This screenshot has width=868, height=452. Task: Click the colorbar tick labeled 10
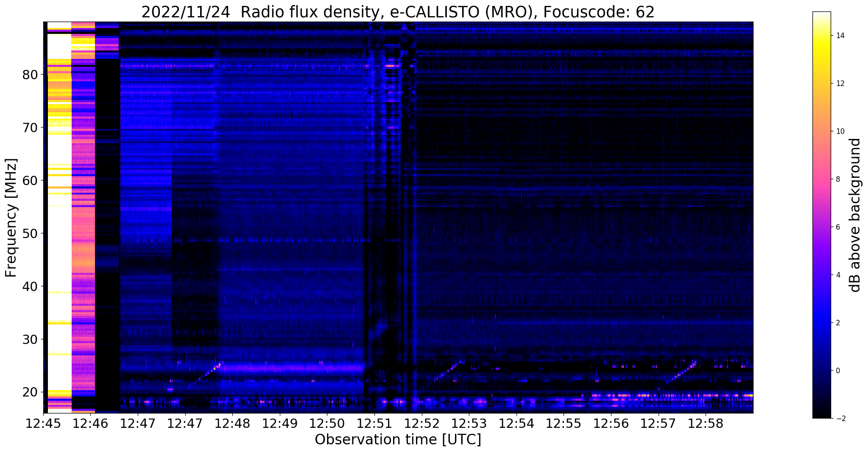[840, 131]
